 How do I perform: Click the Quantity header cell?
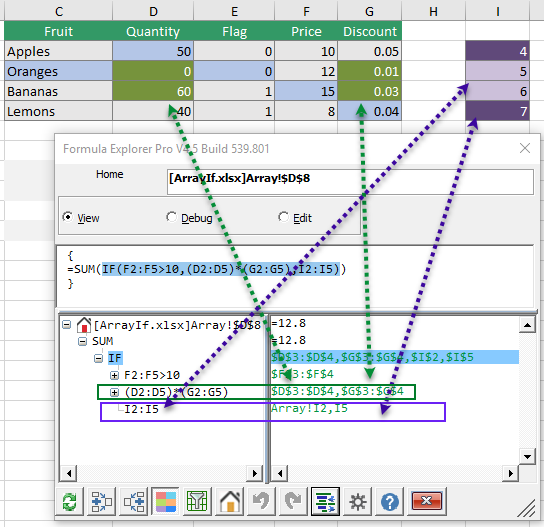tap(153, 31)
